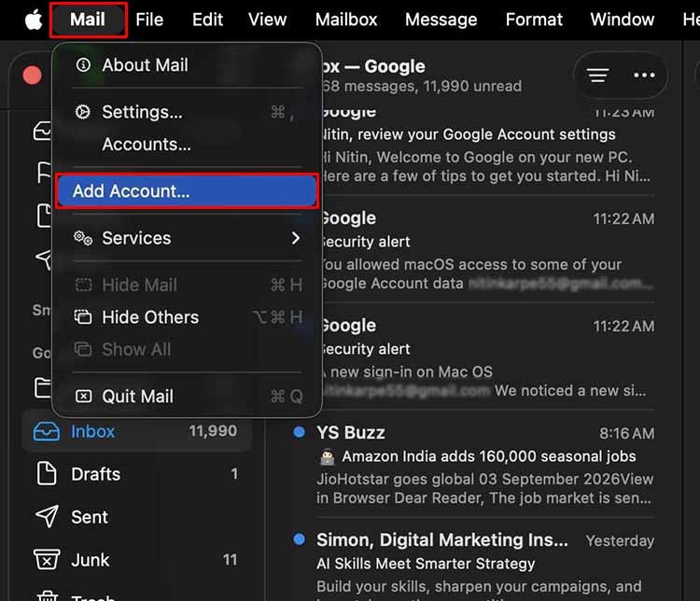Click AI Skills Meet Smarter Strategy subject
This screenshot has height=601, width=700.
tap(426, 564)
